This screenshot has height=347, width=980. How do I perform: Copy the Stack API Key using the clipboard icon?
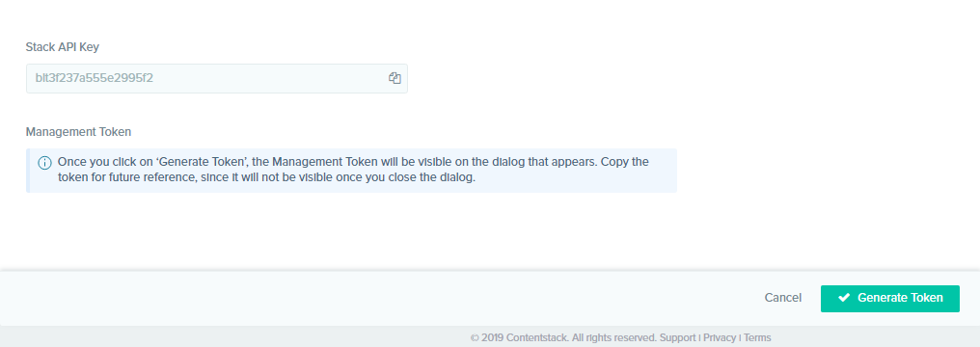[395, 78]
